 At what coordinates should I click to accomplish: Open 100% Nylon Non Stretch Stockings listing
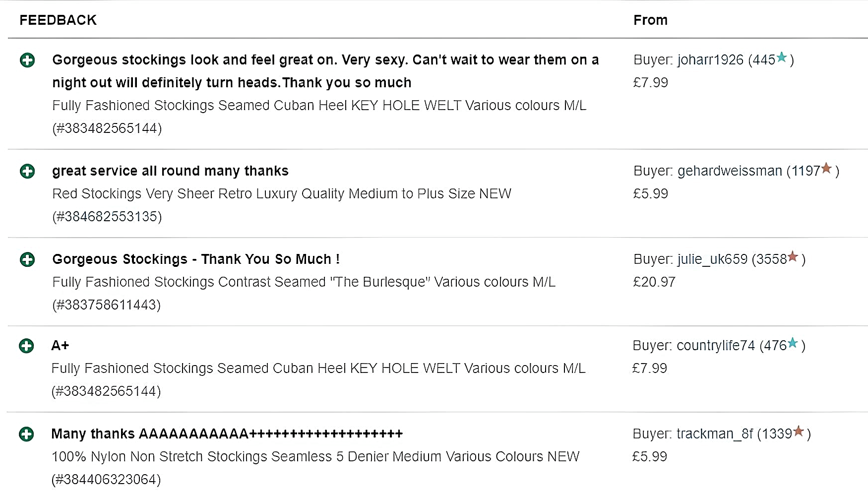point(315,457)
